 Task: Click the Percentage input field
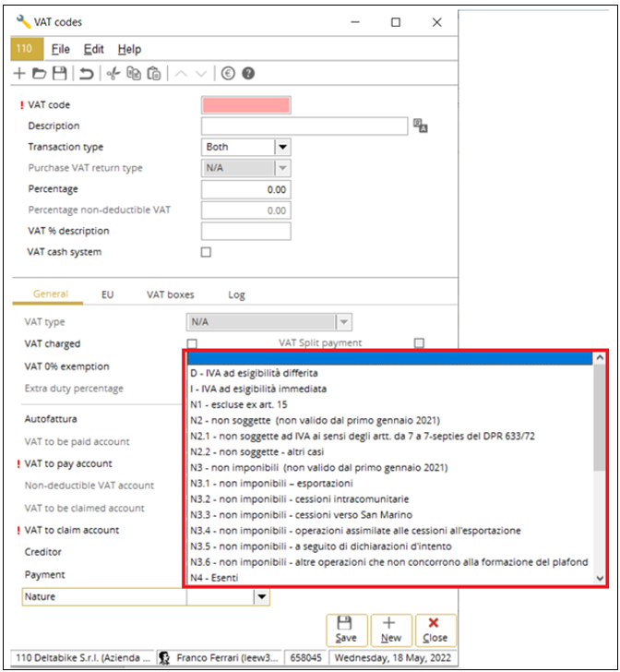(x=246, y=189)
